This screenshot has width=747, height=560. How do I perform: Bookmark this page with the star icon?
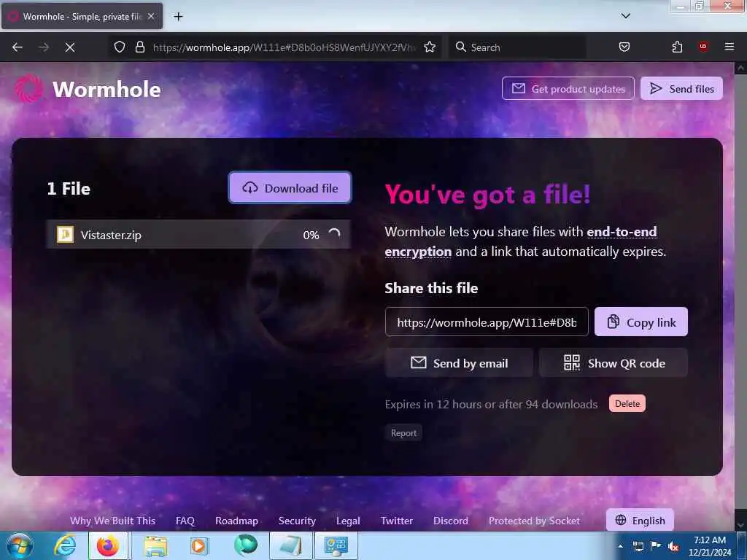tap(430, 47)
